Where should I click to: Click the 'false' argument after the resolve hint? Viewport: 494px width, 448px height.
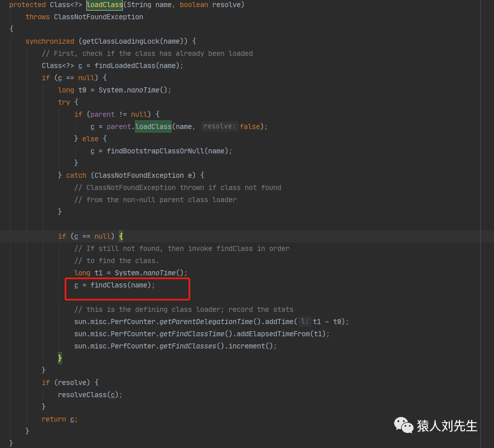pos(250,127)
